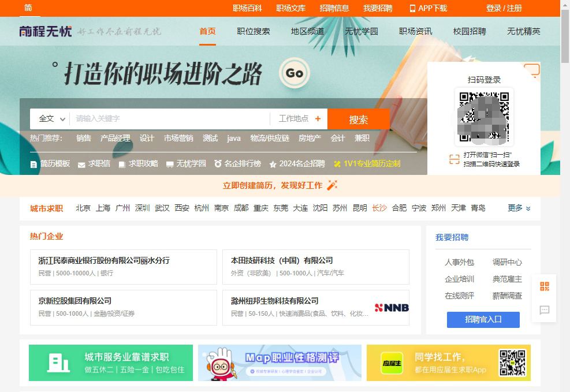Click the floating QR code icon at right
The height and width of the screenshot is (392, 570).
pyautogui.click(x=544, y=286)
